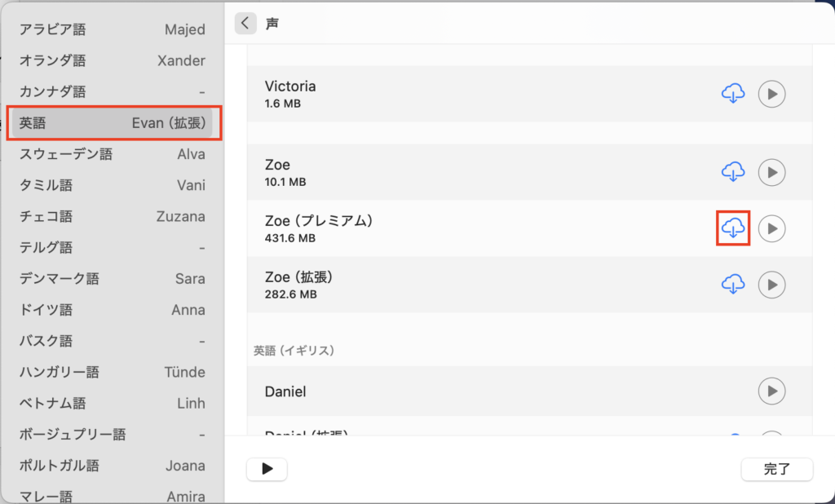
Task: Play the Daniel voice sample
Action: point(771,391)
